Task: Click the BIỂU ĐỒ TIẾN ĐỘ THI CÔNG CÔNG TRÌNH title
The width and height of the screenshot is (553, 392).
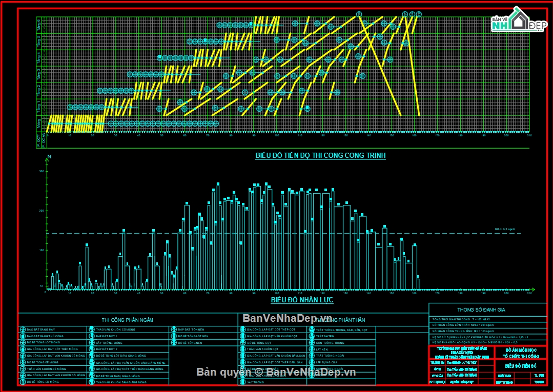Action: tap(320, 155)
